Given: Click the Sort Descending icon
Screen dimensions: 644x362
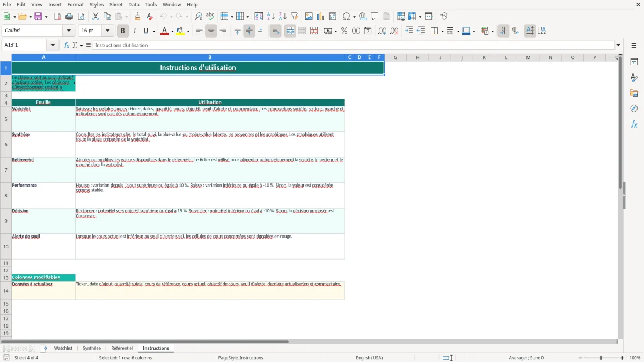Looking at the screenshot, I should point(283,17).
